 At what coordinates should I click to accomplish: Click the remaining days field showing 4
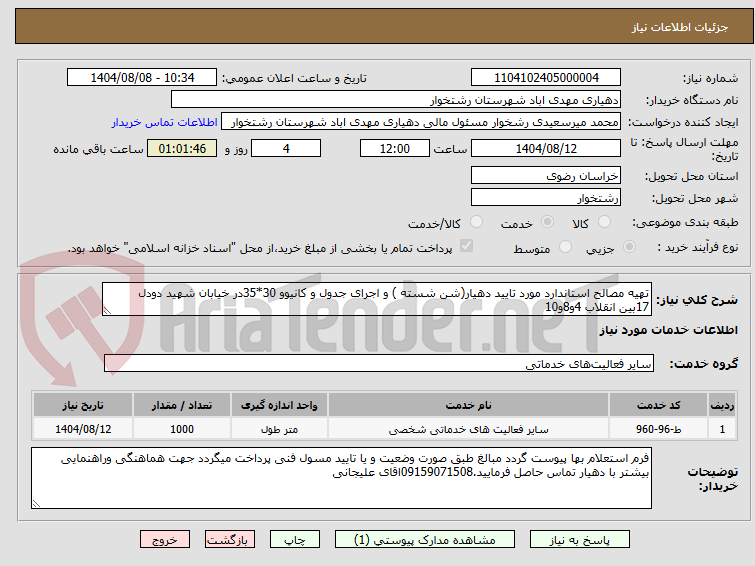tap(286, 148)
